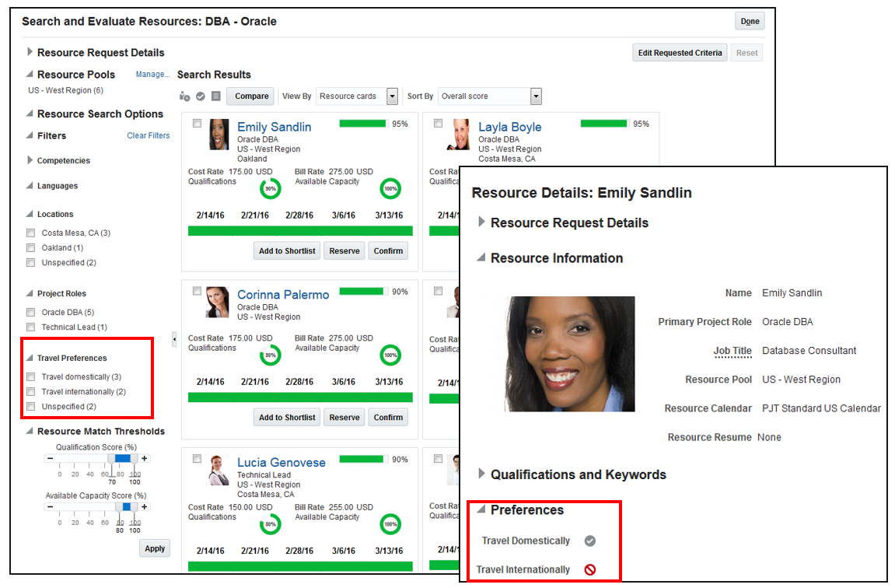Click Lucia Genovese's 100% capacity donut
This screenshot has width=895, height=588.
390,524
